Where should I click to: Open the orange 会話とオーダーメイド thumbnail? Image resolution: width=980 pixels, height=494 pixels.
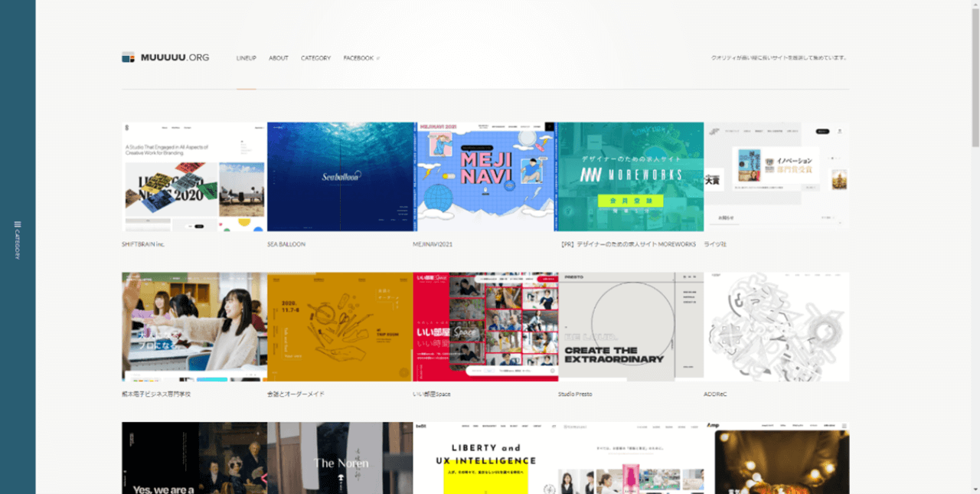(x=339, y=327)
